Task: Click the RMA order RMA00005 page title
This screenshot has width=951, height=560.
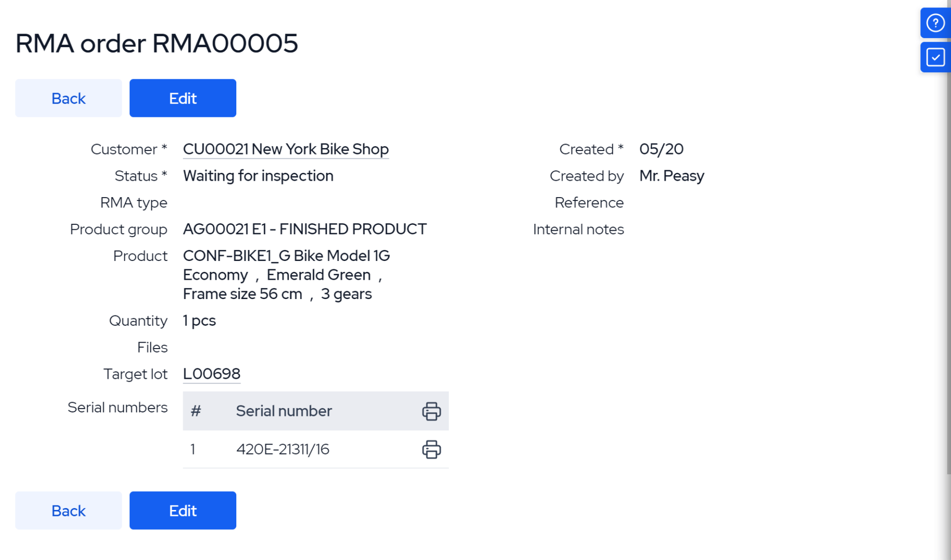Action: pyautogui.click(x=157, y=44)
